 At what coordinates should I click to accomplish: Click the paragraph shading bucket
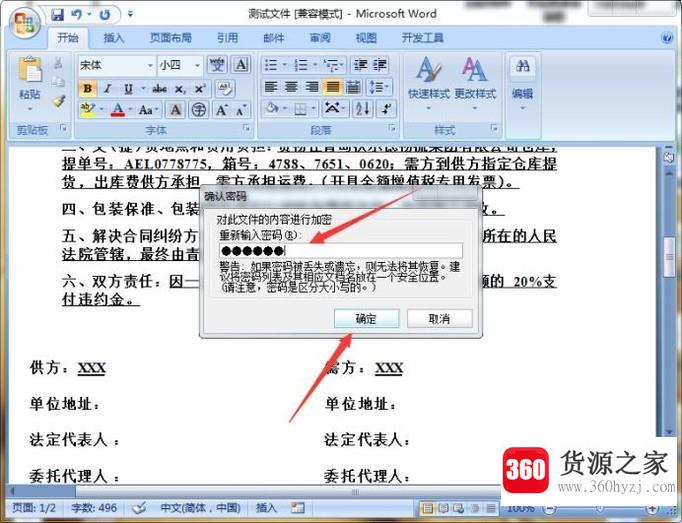coord(274,108)
